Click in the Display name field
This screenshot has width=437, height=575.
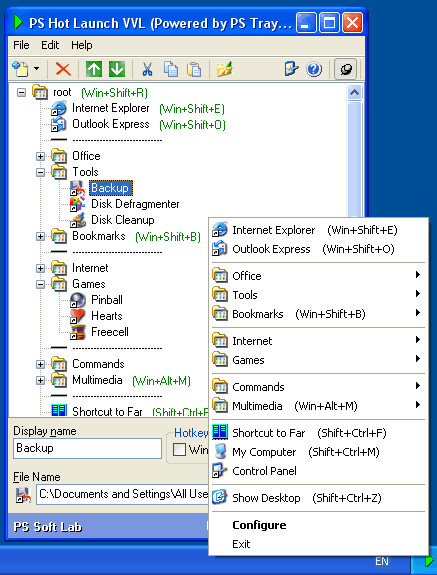tap(88, 448)
